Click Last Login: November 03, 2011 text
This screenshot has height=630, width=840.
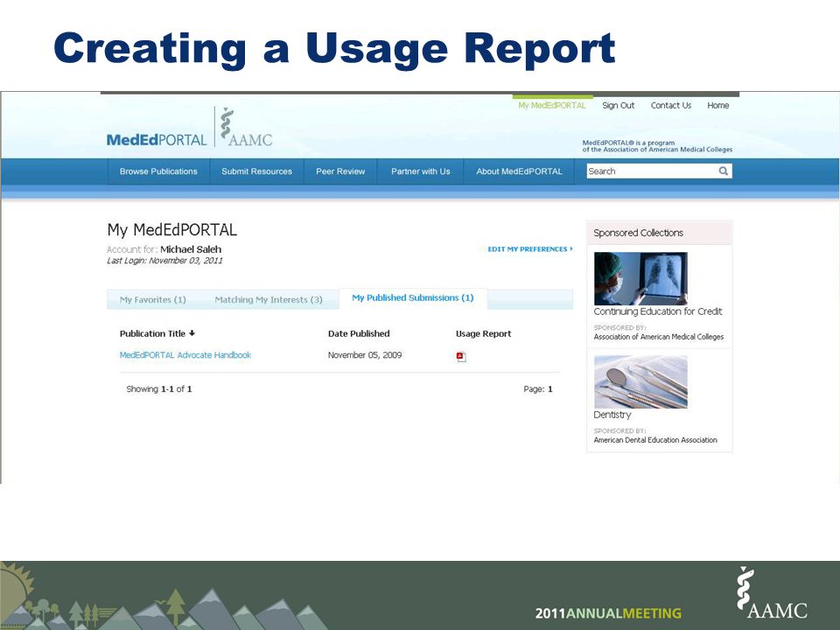[164, 261]
